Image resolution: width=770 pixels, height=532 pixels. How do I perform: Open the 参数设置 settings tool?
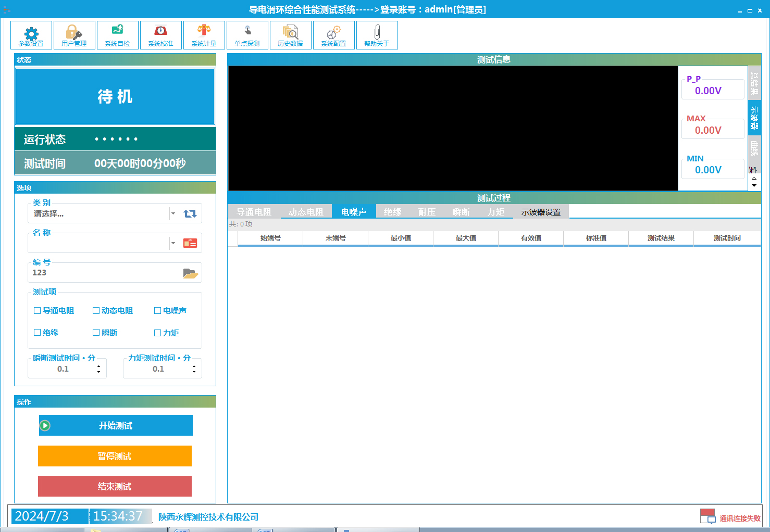31,35
